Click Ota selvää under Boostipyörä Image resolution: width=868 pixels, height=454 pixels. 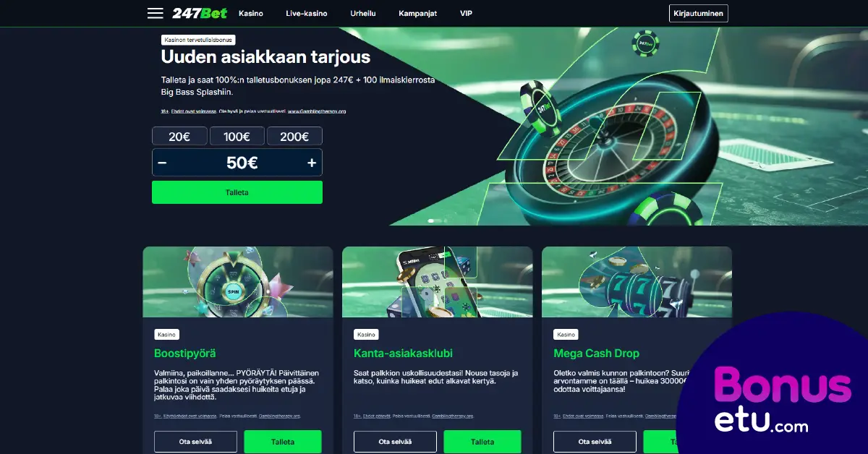tap(195, 442)
